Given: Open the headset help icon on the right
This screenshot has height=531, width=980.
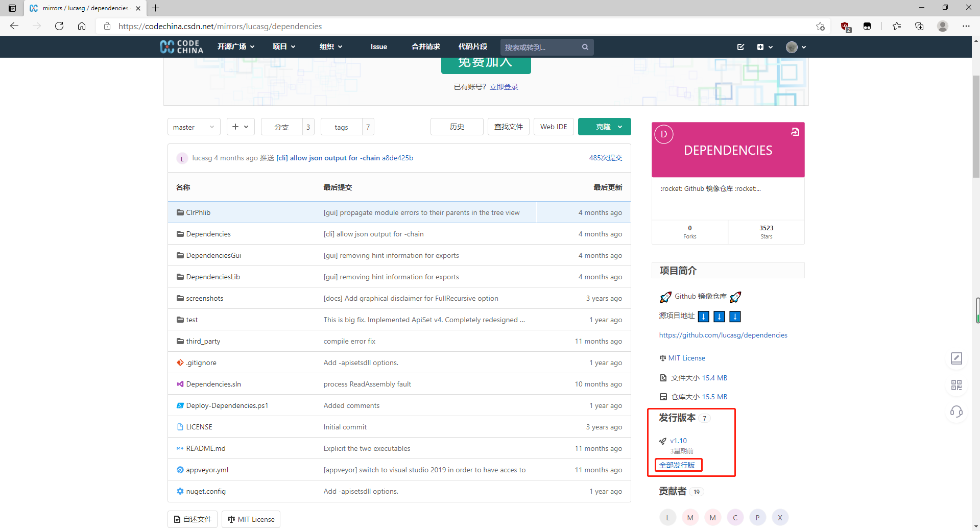Looking at the screenshot, I should pos(957,412).
